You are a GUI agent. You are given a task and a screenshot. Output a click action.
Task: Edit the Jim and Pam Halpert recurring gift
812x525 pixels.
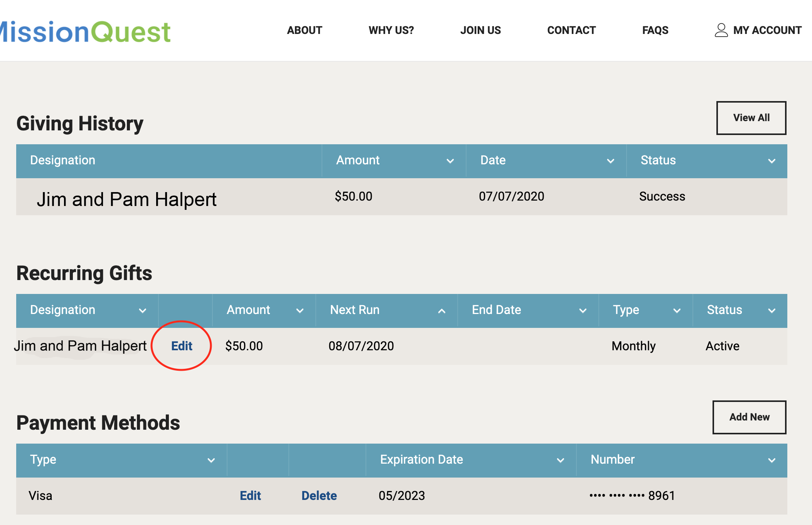(x=182, y=346)
